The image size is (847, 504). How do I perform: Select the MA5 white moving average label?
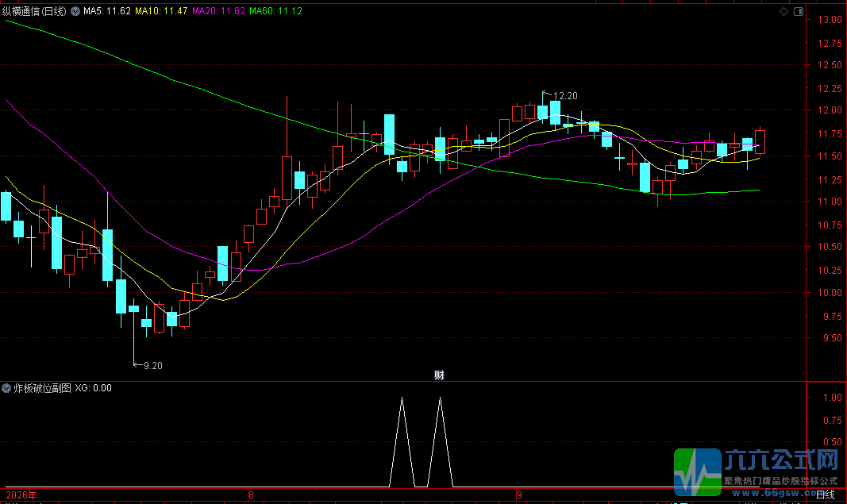107,11
